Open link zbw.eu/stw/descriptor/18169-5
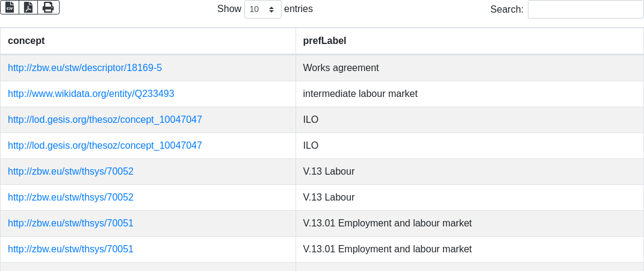The width and height of the screenshot is (644, 271). point(85,68)
